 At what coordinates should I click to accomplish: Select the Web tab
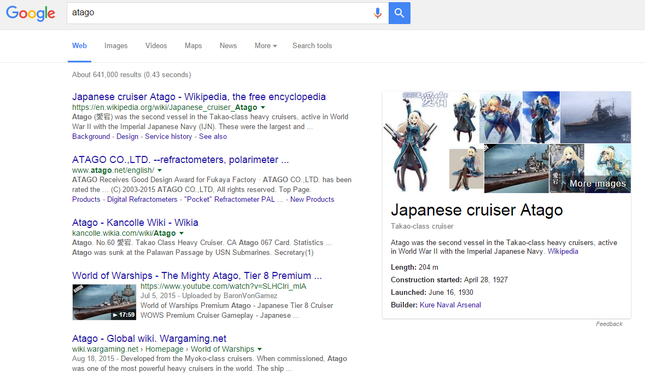[79, 46]
